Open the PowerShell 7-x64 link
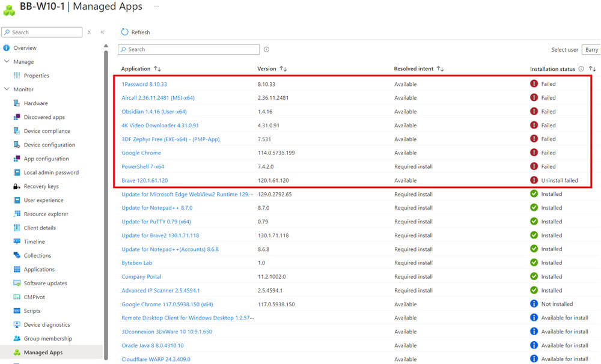This screenshot has height=364, width=601. click(142, 166)
